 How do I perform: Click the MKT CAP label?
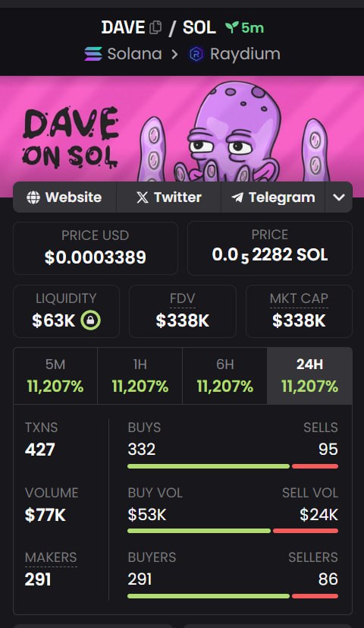299,298
